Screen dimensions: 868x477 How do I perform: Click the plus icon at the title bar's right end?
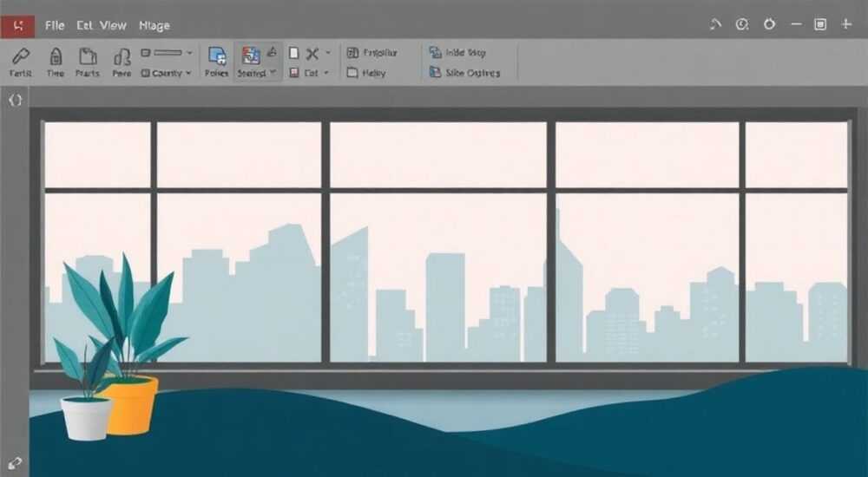[x=846, y=23]
